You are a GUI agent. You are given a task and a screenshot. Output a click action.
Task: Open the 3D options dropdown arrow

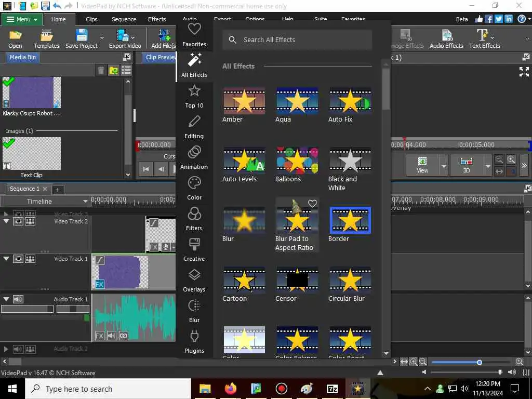488,166
